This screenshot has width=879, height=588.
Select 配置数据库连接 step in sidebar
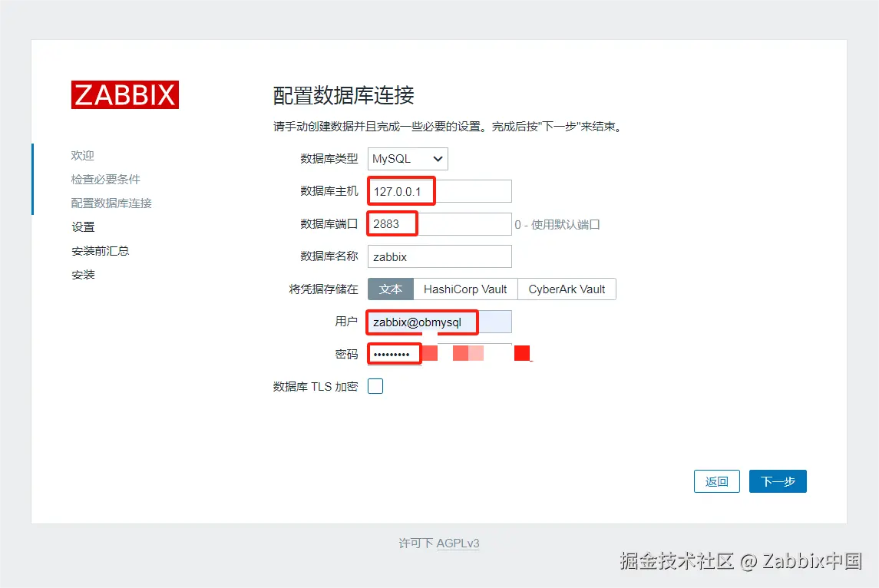(111, 203)
